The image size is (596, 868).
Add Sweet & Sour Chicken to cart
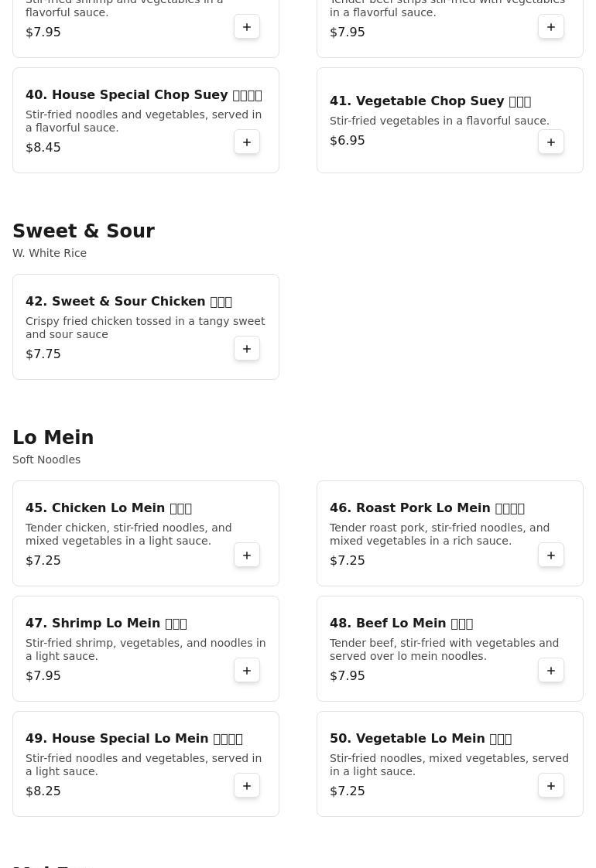[246, 349]
